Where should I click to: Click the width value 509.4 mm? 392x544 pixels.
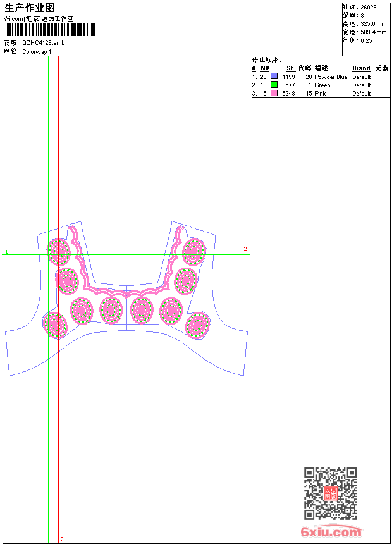373,32
